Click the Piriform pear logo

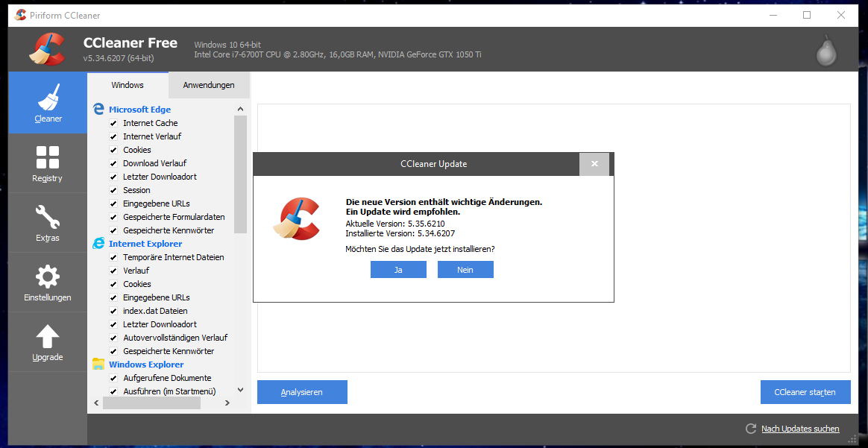coord(826,51)
